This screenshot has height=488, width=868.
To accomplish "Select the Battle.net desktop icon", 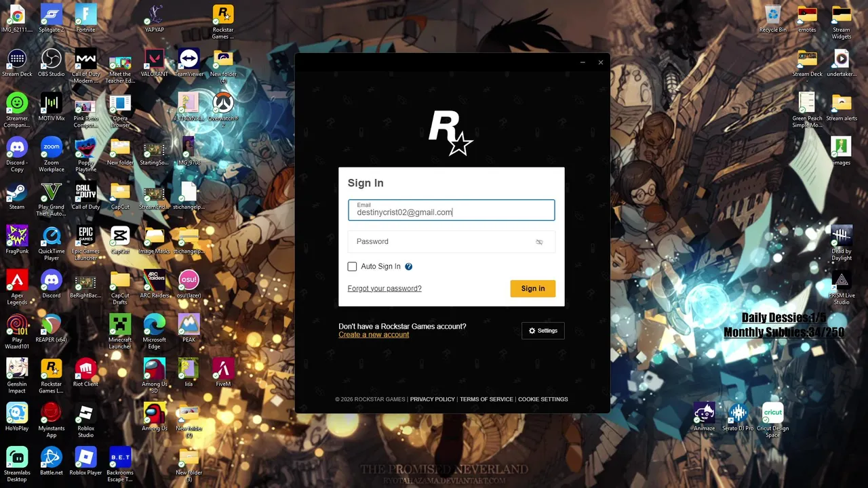I will click(52, 462).
